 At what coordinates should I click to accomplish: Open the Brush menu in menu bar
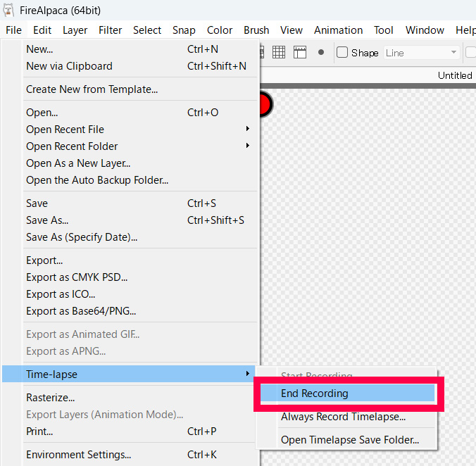[256, 30]
